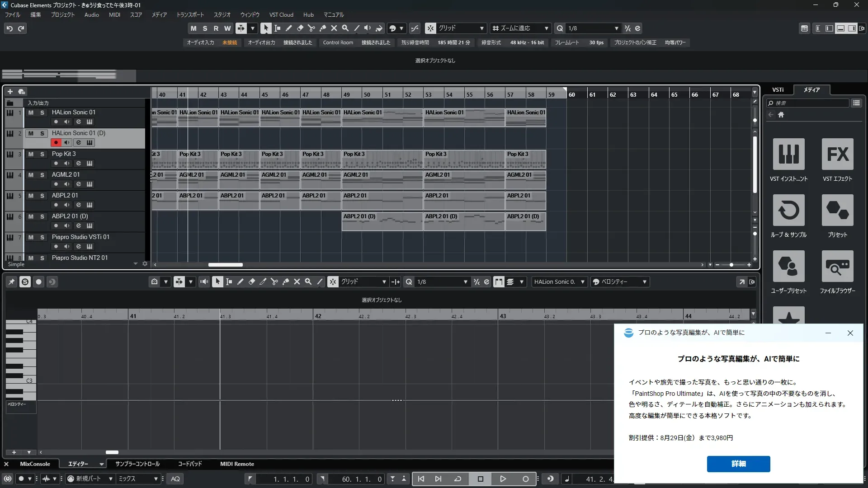The image size is (868, 488).
Task: Select the Scissors split tool in the top toolbar
Action: (x=311, y=28)
